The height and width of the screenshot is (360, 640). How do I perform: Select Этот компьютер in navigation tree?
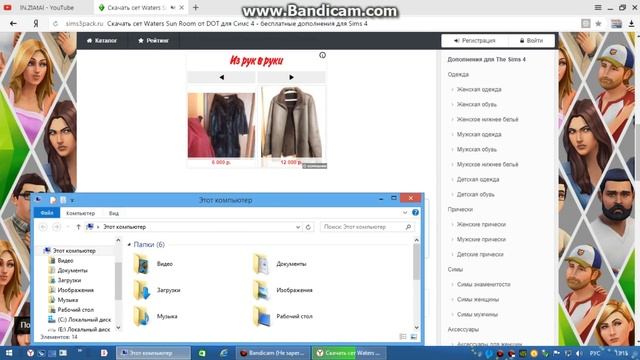pyautogui.click(x=74, y=251)
